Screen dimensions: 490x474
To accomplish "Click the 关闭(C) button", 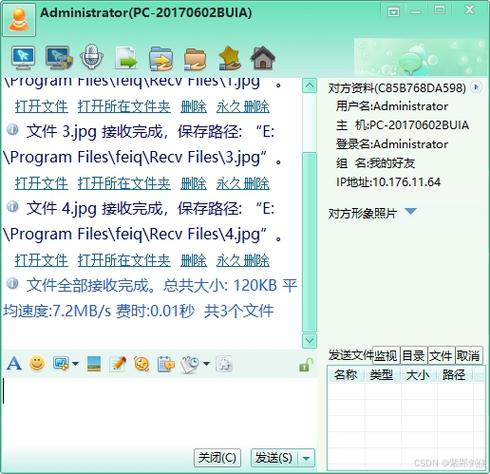I will tap(217, 458).
